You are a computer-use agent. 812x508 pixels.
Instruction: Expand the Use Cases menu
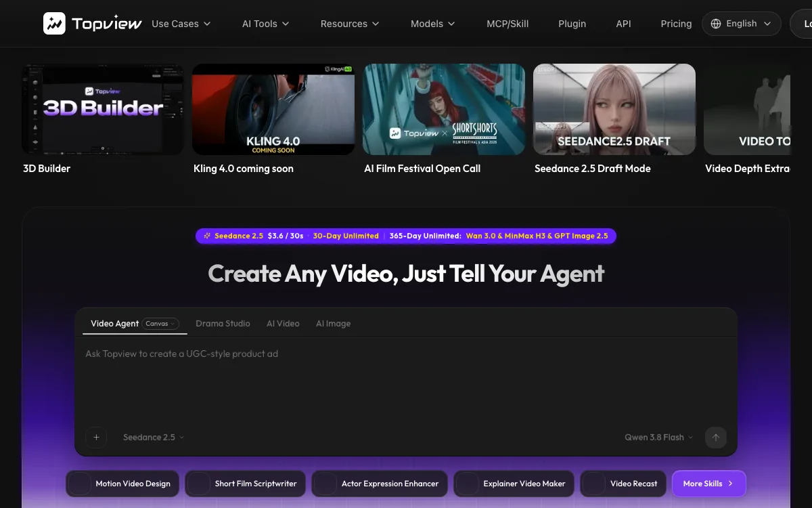click(181, 24)
